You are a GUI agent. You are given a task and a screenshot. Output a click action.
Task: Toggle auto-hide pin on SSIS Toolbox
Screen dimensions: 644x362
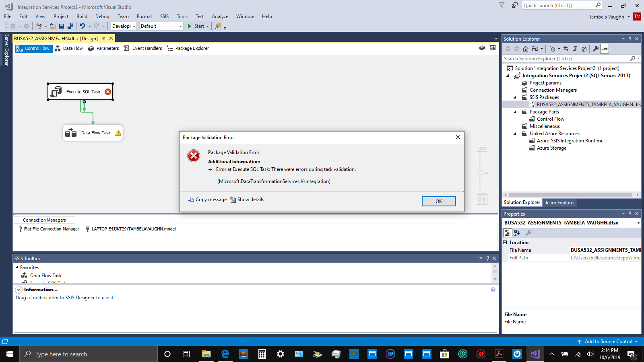[x=487, y=258]
